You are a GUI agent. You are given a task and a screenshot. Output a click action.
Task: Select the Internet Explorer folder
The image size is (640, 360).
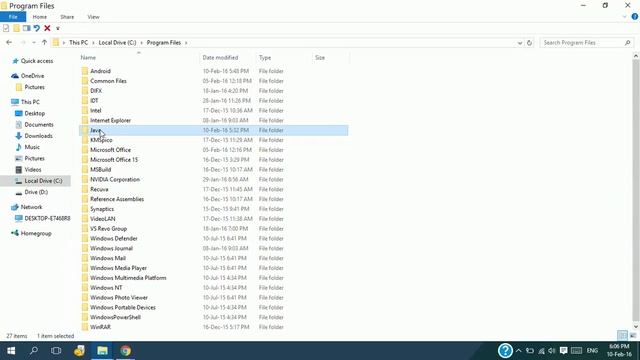pos(110,120)
